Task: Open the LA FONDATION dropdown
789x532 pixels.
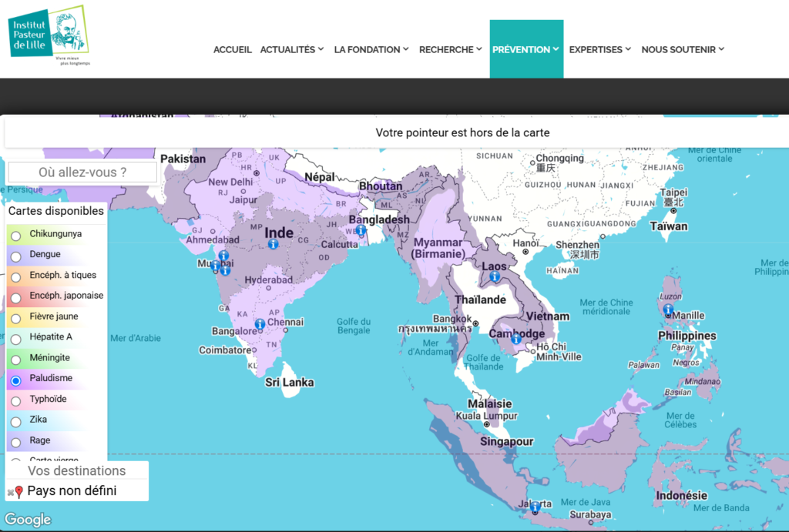Action: (372, 49)
